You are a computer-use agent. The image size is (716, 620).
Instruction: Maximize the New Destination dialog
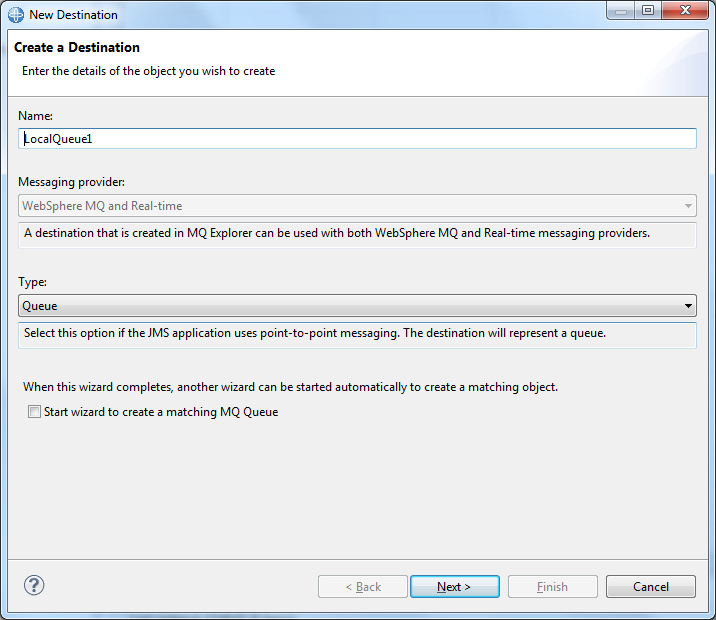[x=647, y=12]
